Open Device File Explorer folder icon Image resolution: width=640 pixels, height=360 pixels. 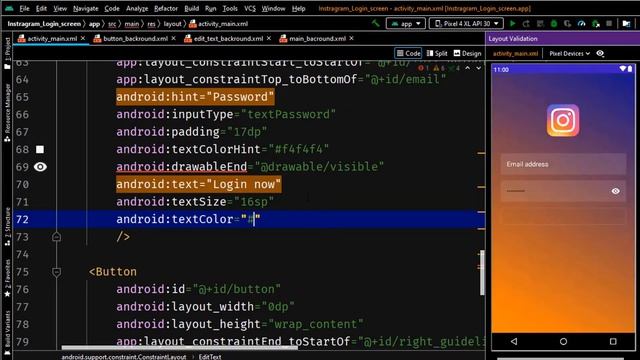[x=627, y=24]
